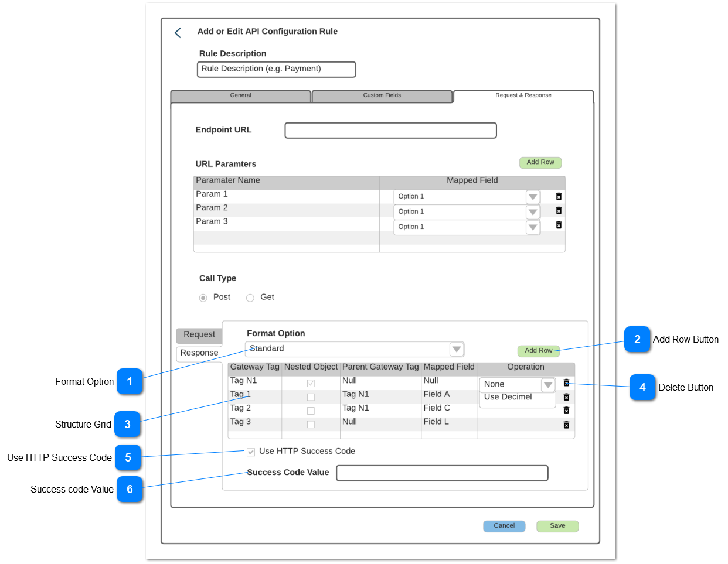
Task: Delete the Tag 1 row in the structure grid
Action: coord(566,397)
